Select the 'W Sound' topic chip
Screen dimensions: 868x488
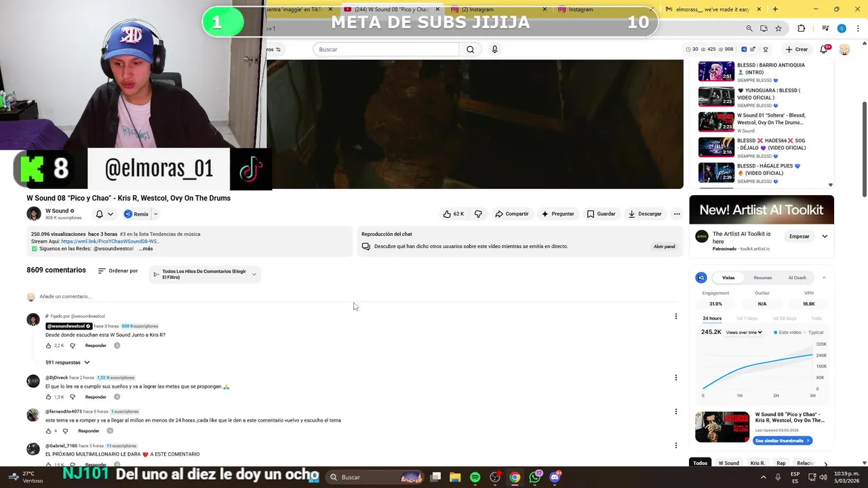(x=728, y=464)
